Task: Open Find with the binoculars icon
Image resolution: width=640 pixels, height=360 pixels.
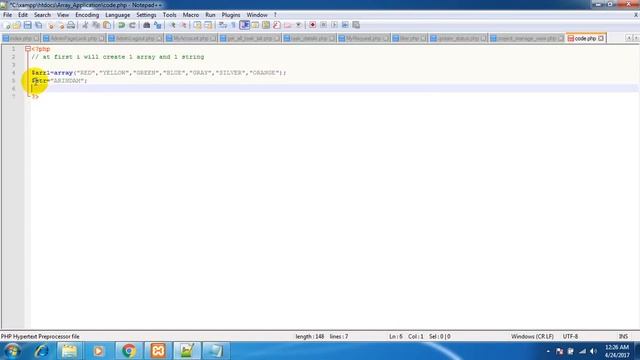Action: (x=147, y=25)
